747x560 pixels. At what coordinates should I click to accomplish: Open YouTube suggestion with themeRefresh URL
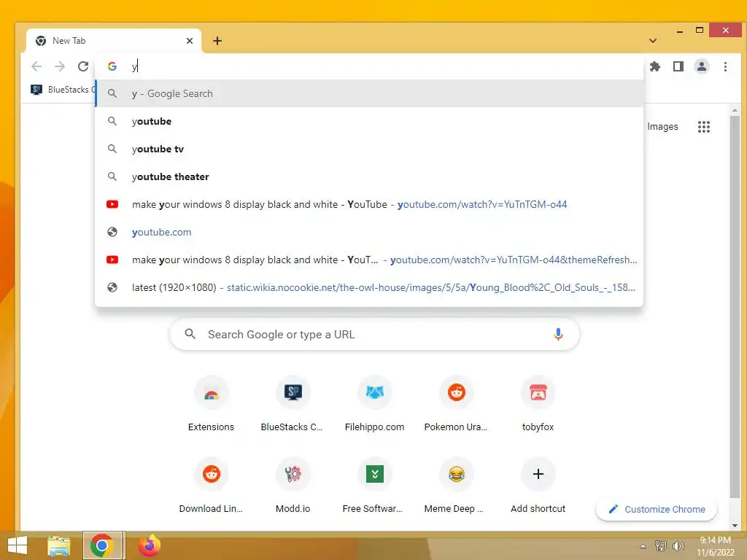click(x=369, y=260)
